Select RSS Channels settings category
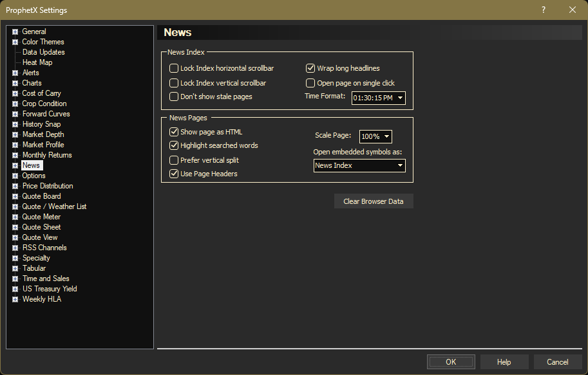588x375 pixels. click(x=44, y=248)
